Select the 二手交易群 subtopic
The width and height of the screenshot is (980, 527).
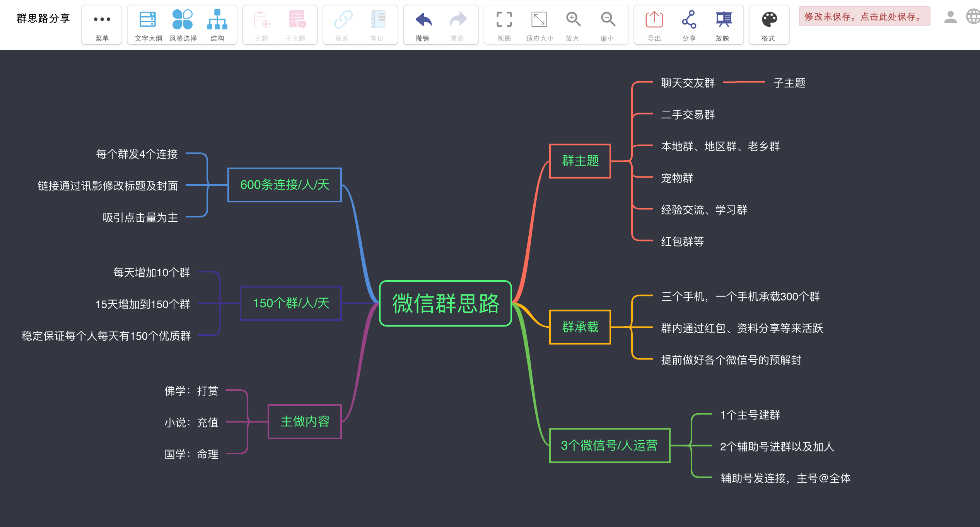click(x=688, y=115)
